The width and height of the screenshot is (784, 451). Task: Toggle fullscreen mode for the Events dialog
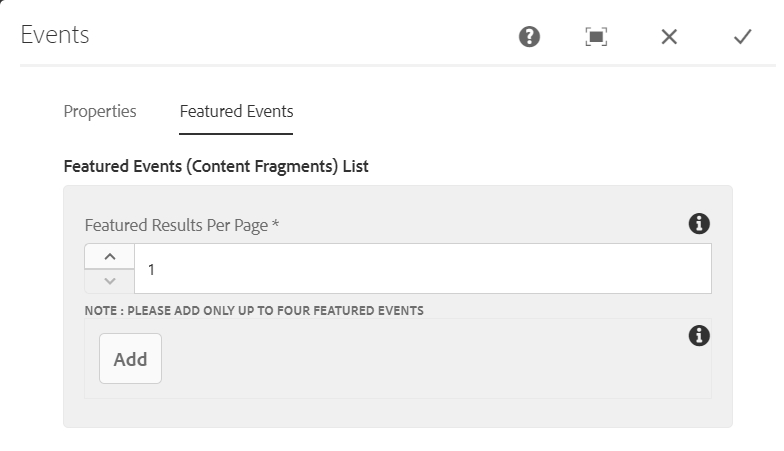point(596,36)
